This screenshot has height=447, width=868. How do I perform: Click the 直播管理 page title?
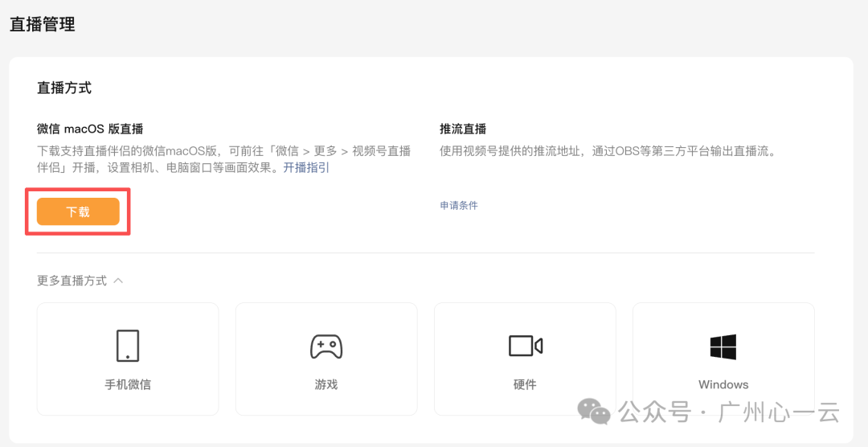[43, 24]
